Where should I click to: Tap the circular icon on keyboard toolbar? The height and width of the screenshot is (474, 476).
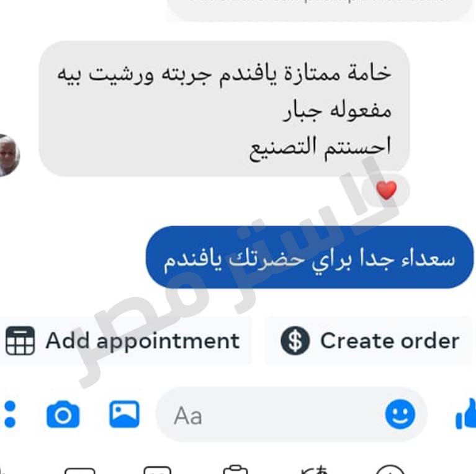point(391,470)
